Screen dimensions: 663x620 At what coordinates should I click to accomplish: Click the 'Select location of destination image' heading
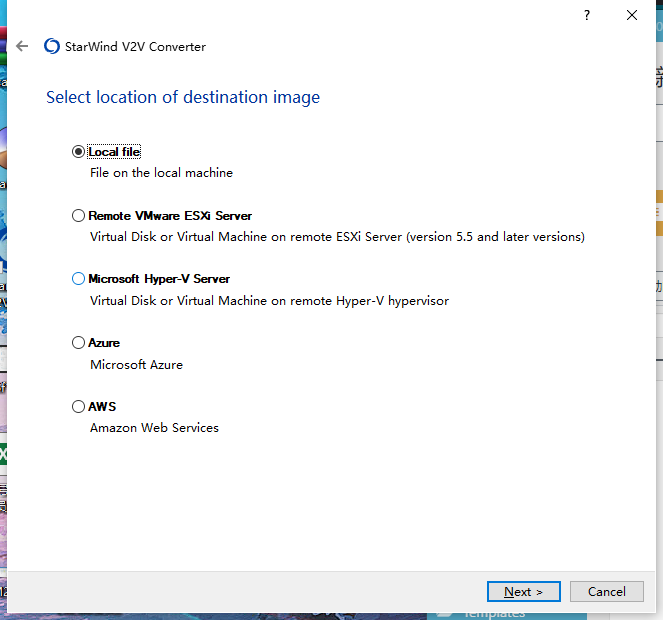pyautogui.click(x=183, y=97)
